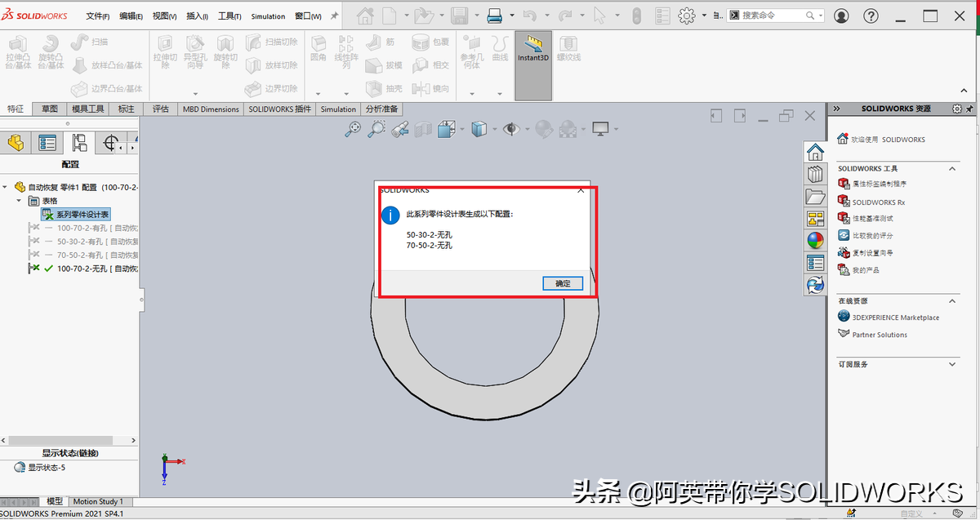Open the 文件(F) menu
This screenshot has height=520, width=980.
[98, 16]
